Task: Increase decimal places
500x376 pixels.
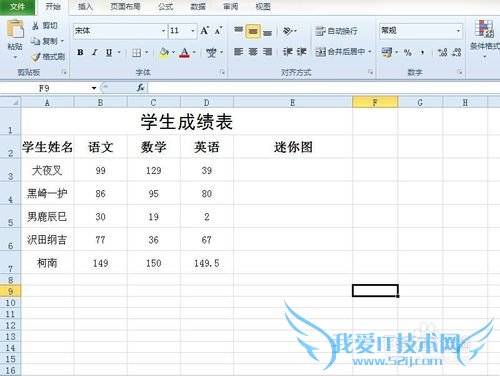Action: tap(442, 52)
